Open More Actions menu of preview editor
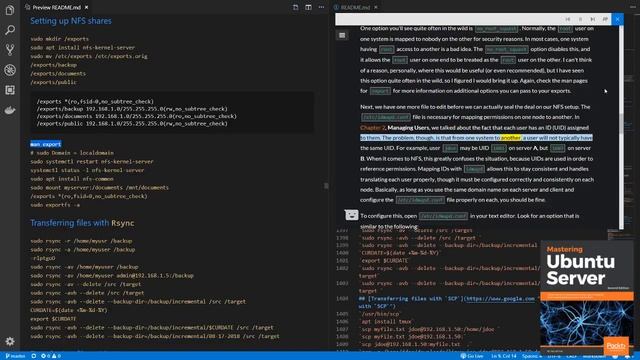640x360 pixels. [322, 7]
